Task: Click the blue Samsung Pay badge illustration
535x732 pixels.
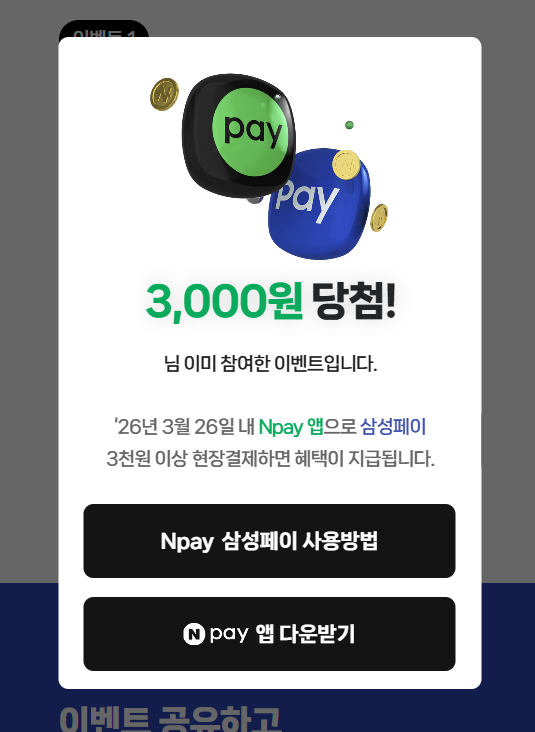Action: point(319,204)
